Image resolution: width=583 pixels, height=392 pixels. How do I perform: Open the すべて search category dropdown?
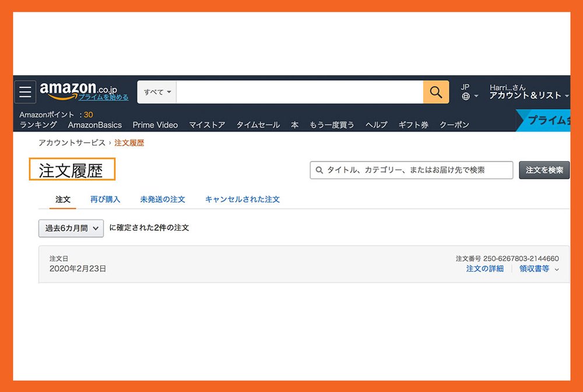tap(157, 92)
